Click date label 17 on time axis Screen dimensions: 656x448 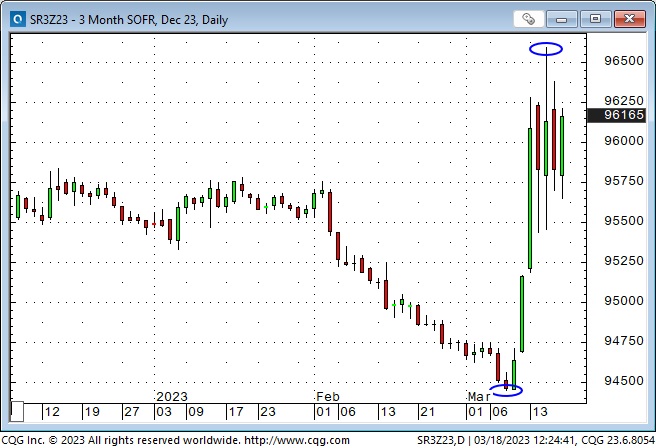[x=236, y=412]
